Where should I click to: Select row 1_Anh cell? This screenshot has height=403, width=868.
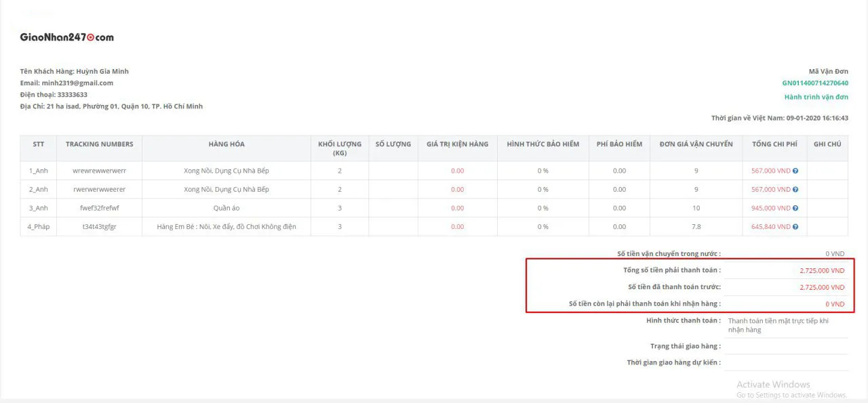pyautogui.click(x=39, y=171)
